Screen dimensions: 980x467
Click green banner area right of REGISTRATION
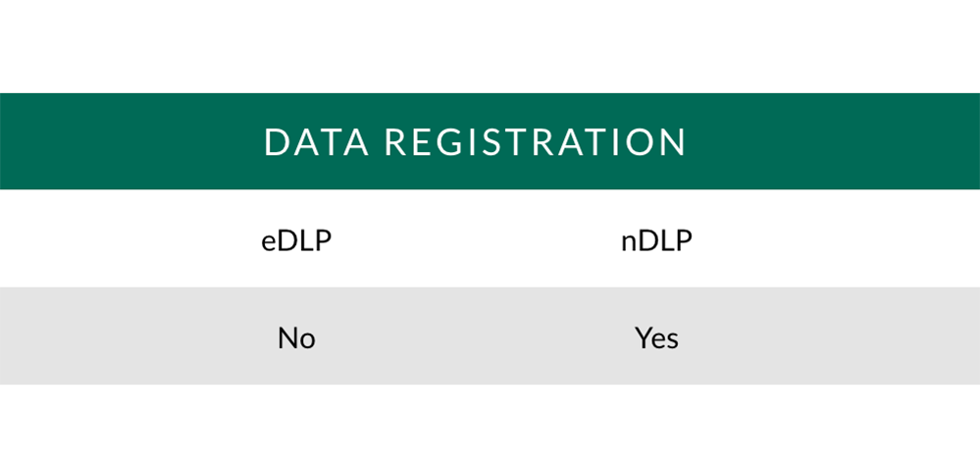(x=833, y=141)
